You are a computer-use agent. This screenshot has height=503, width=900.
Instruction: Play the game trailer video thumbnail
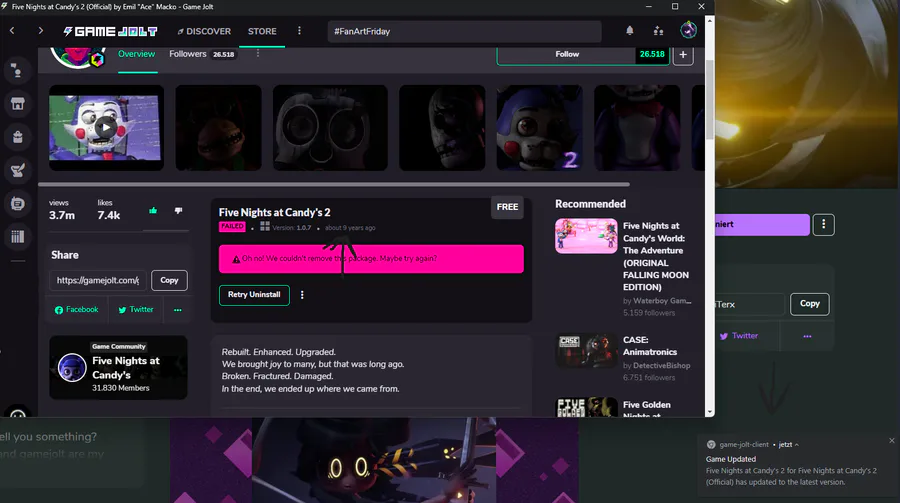pyautogui.click(x=106, y=127)
